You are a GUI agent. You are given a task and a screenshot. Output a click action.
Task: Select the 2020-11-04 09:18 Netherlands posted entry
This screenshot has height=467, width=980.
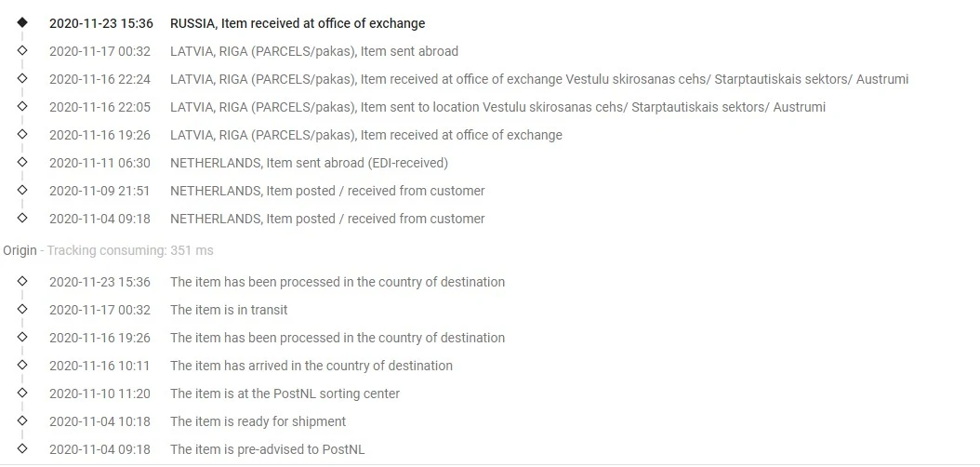[267, 219]
